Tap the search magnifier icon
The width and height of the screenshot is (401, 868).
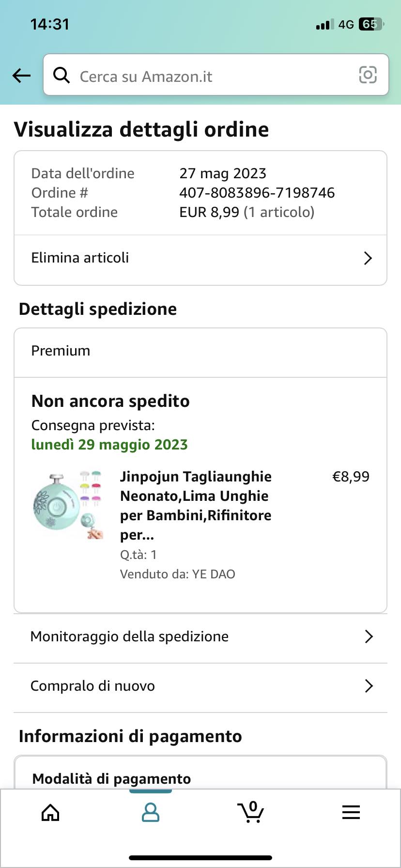62,75
